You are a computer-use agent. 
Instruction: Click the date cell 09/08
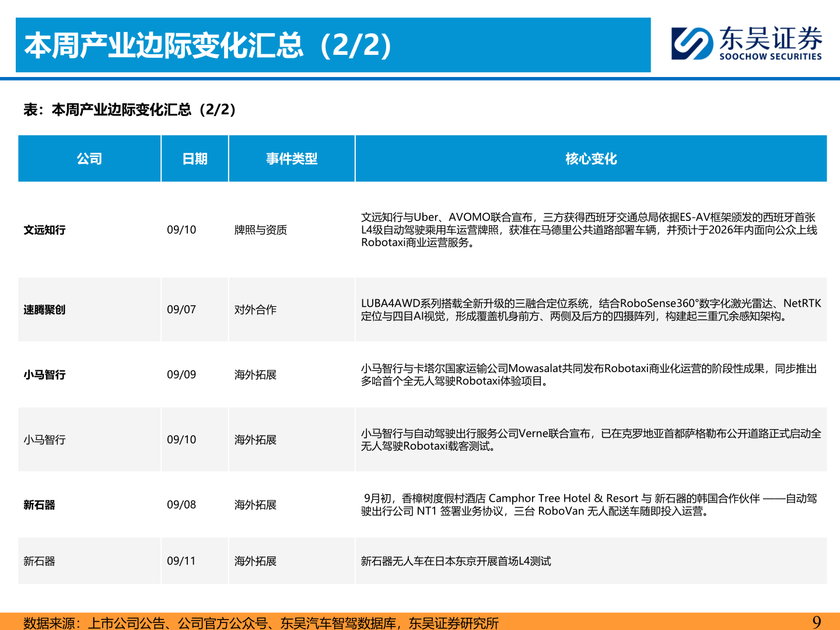click(181, 505)
